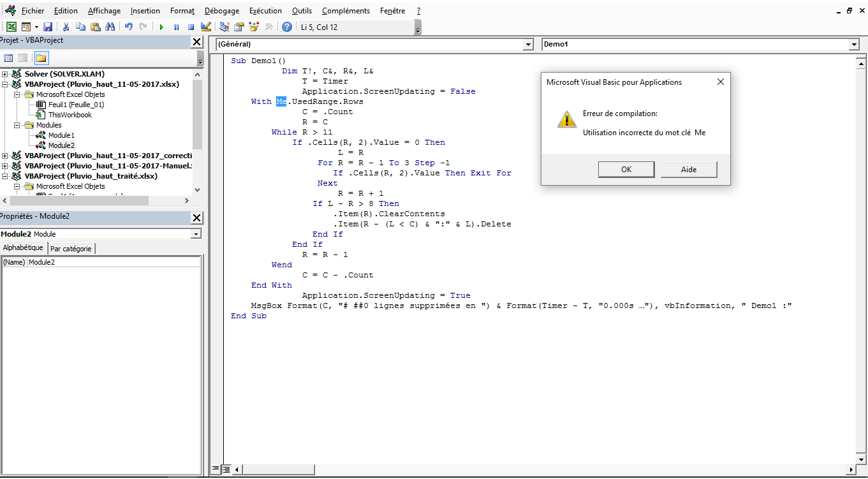Click OK in compile error dialog
The image size is (868, 479).
tap(626, 169)
